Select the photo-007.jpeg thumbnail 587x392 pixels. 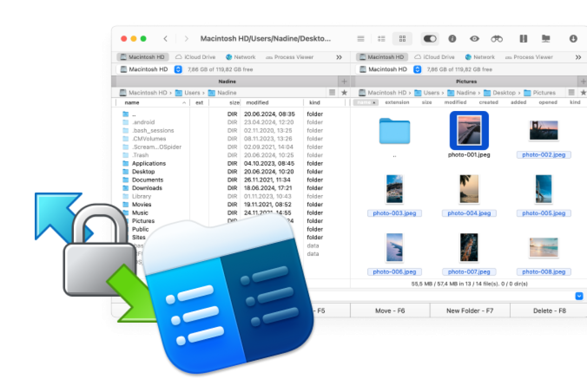[x=469, y=248]
